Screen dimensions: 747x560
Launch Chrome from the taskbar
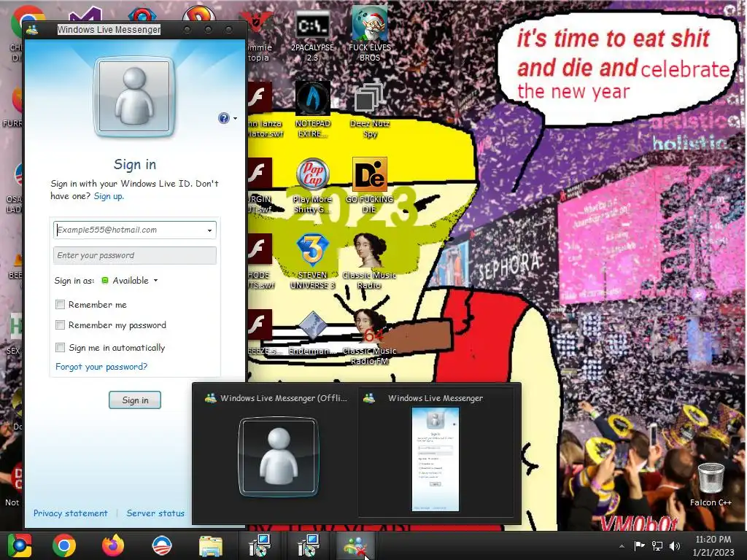pos(64,545)
